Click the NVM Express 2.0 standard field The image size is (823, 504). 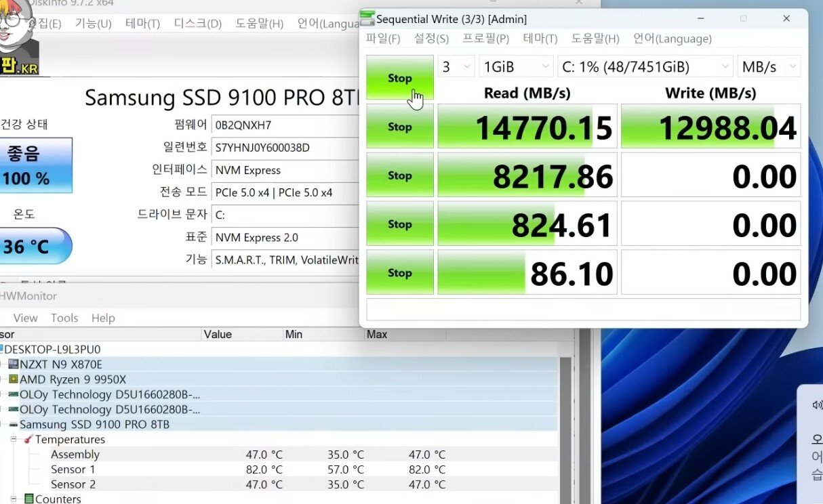click(x=285, y=237)
